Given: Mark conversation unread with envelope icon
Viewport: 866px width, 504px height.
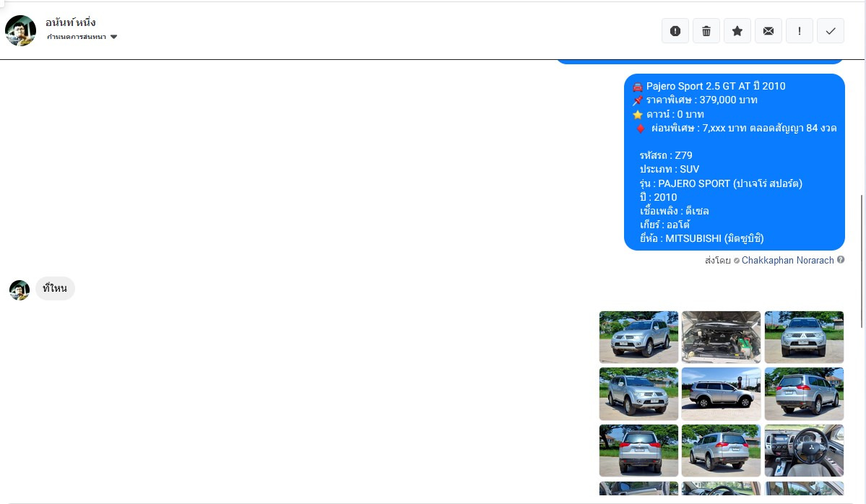Looking at the screenshot, I should click(768, 31).
